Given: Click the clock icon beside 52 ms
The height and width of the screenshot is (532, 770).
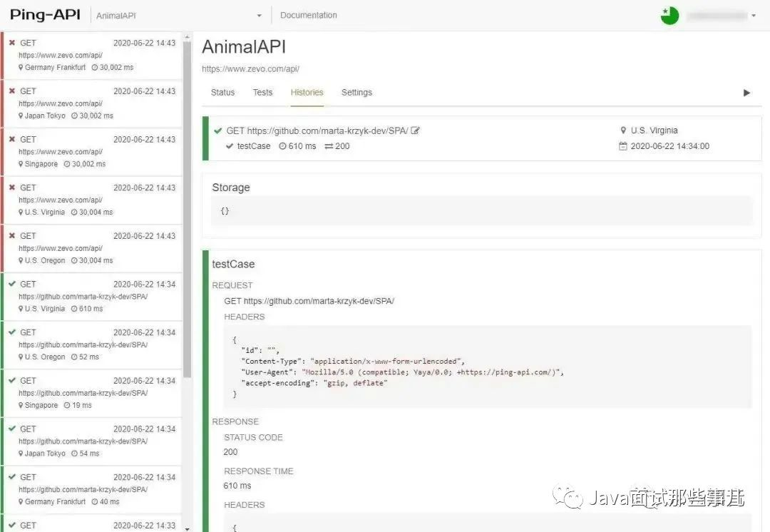Looking at the screenshot, I should (x=74, y=357).
